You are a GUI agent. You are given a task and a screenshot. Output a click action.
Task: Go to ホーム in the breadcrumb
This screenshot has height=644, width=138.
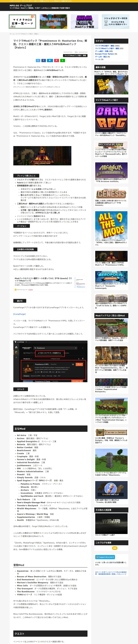point(12,34)
